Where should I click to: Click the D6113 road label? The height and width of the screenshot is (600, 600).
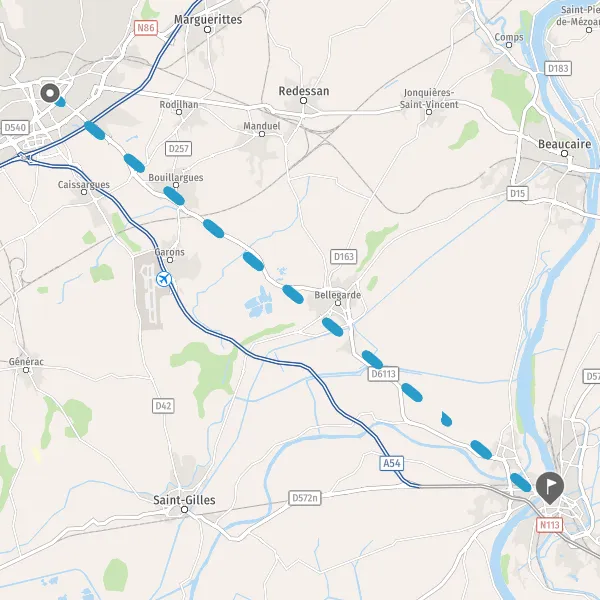point(383,373)
